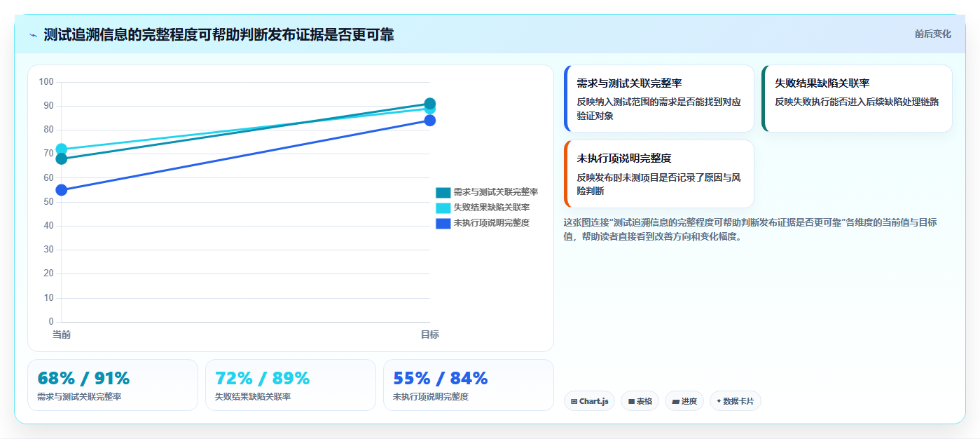980x439 pixels.
Task: Click the 72% / 89% stat value
Action: pos(262,379)
